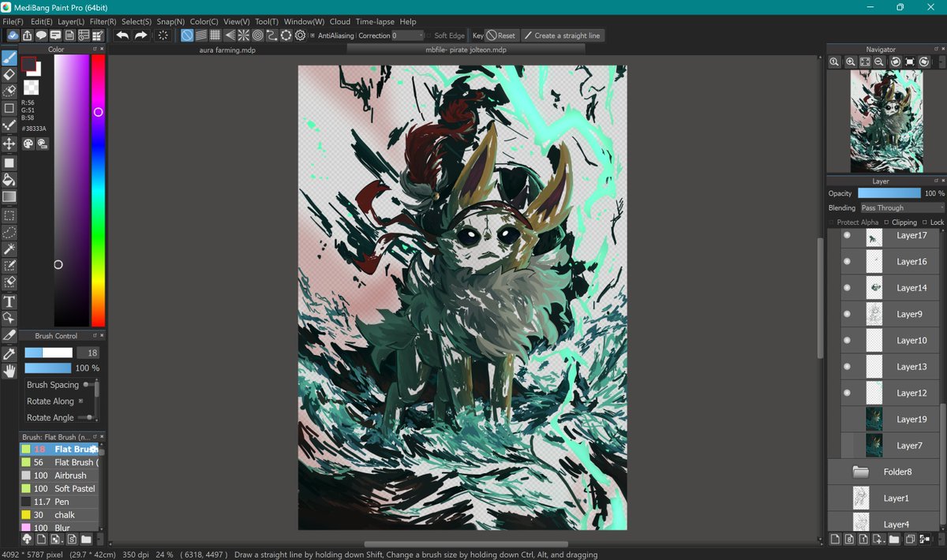Select the Text tool
Viewport: 947px width, 560px height.
(x=9, y=301)
